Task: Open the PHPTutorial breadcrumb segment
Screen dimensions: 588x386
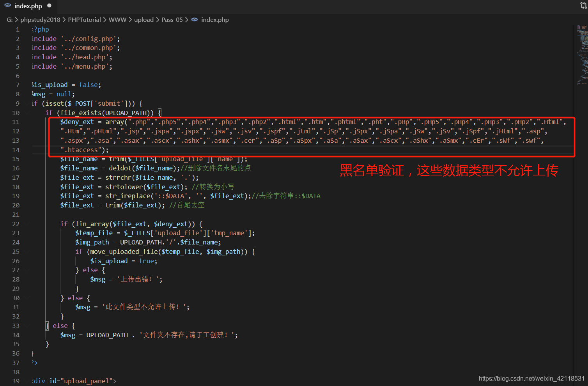Action: pos(84,19)
